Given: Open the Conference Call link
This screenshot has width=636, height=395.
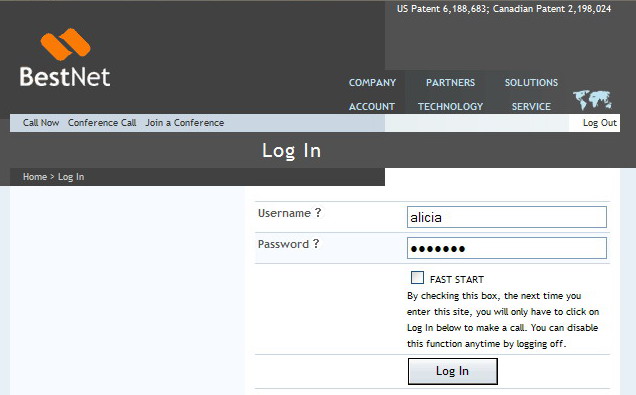Looking at the screenshot, I should click(x=102, y=122).
